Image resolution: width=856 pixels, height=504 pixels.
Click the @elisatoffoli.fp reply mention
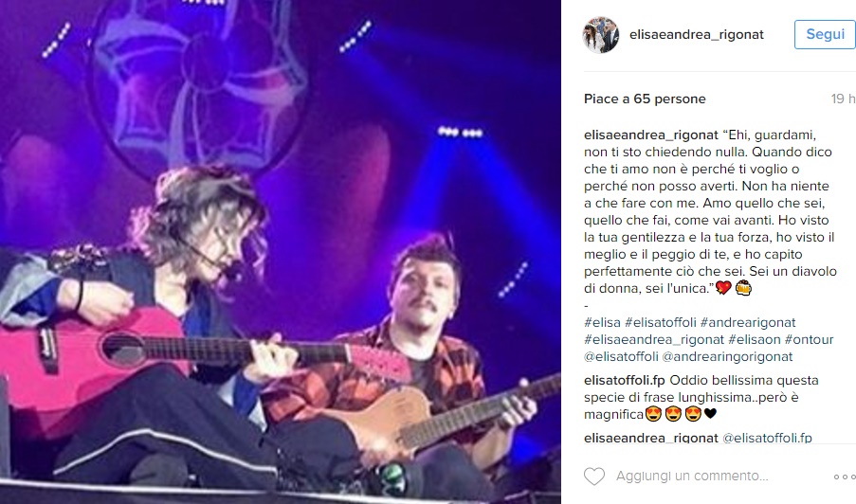pos(767,438)
